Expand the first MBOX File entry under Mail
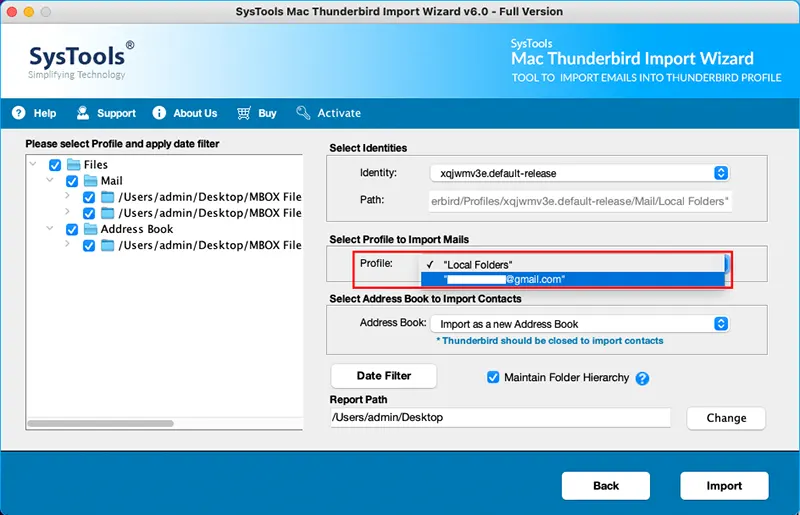Image resolution: width=800 pixels, height=515 pixels. pyautogui.click(x=67, y=195)
